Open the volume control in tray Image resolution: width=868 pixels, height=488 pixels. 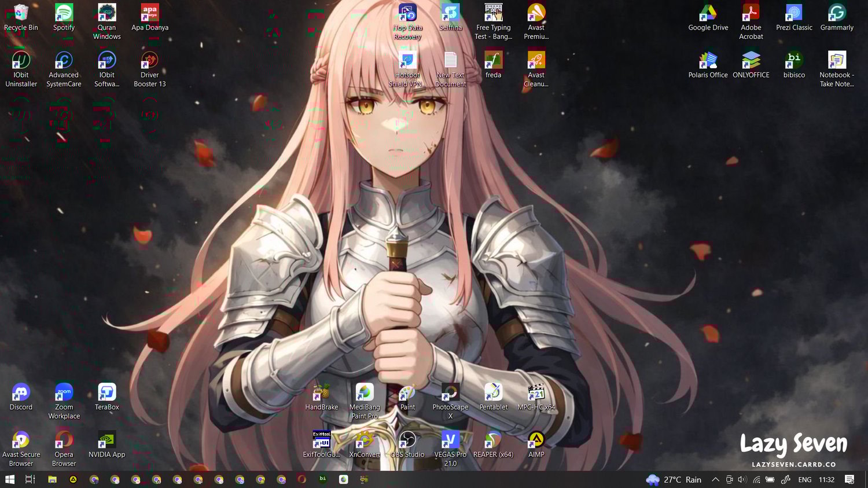(742, 479)
